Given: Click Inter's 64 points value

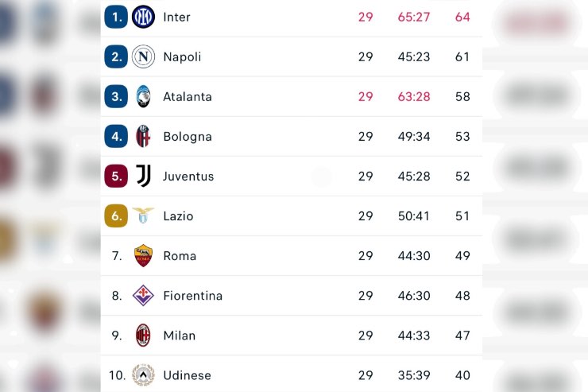Looking at the screenshot, I should pyautogui.click(x=462, y=17).
